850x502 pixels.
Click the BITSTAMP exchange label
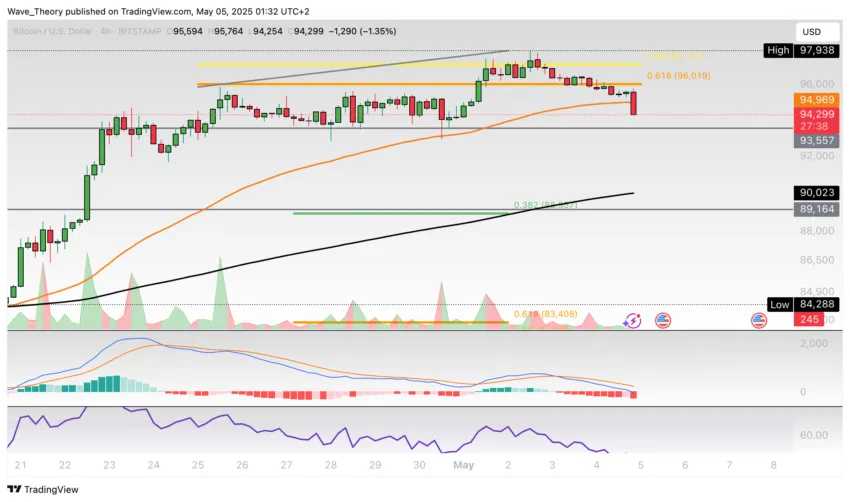[x=140, y=31]
